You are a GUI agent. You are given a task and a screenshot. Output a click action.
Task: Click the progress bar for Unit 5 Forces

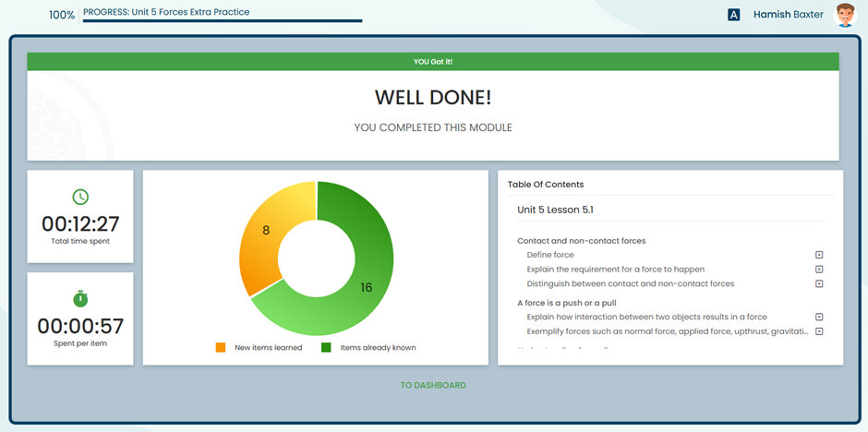222,19
